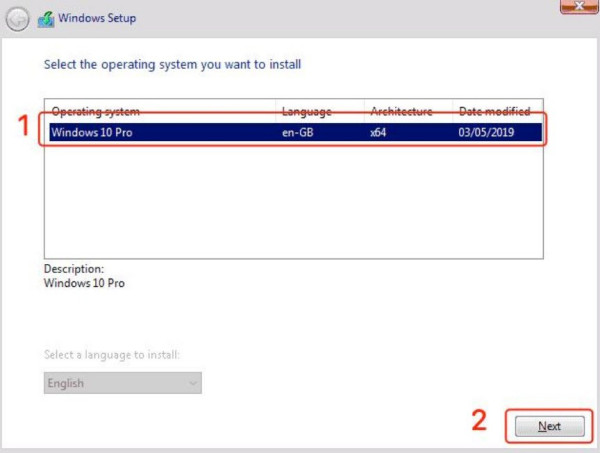Click the Next button

point(549,426)
